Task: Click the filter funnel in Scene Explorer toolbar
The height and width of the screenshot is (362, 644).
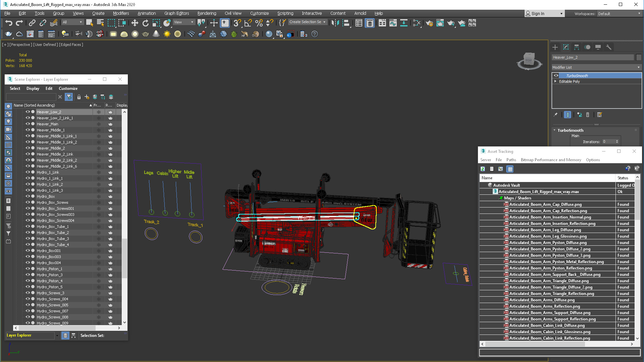Action: (69, 97)
